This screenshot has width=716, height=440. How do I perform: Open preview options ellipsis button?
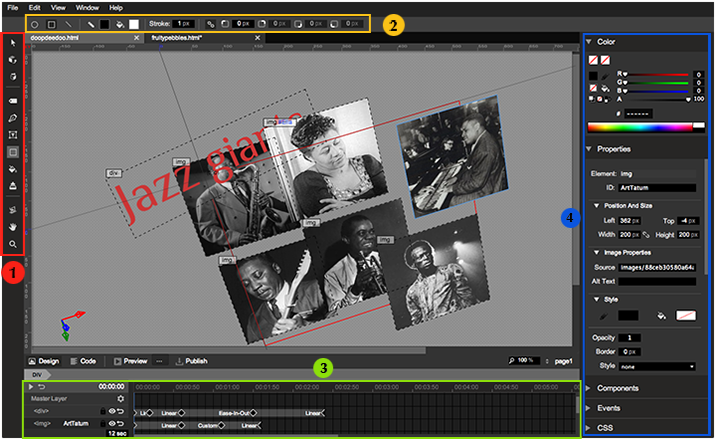pos(159,361)
